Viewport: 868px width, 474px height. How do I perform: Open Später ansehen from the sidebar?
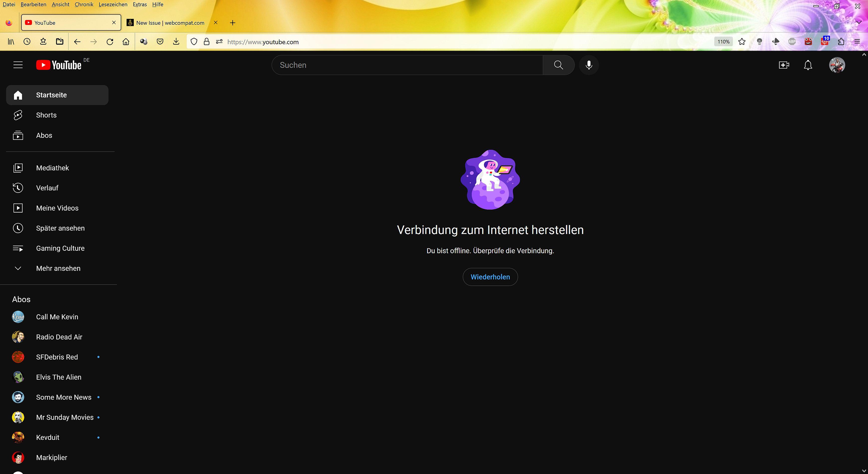pos(60,228)
